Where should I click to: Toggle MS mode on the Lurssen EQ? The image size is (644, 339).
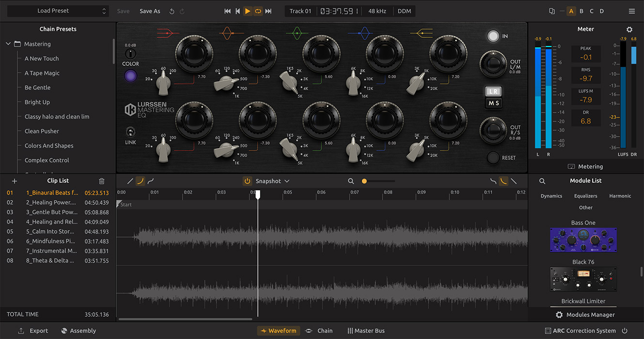tap(493, 103)
